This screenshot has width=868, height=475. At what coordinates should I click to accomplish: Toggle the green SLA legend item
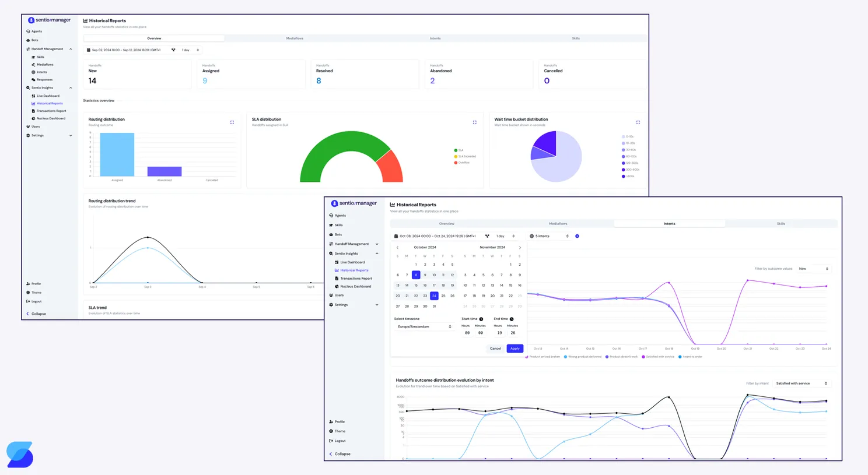tap(459, 150)
